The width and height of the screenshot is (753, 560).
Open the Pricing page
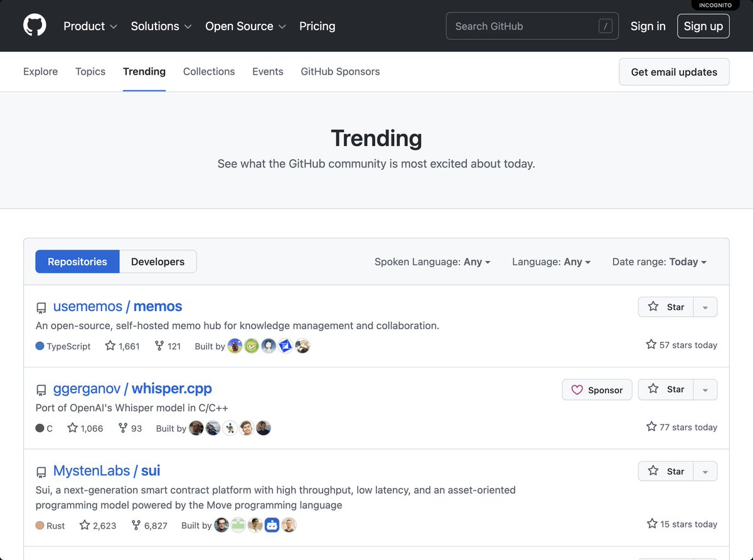click(x=317, y=26)
